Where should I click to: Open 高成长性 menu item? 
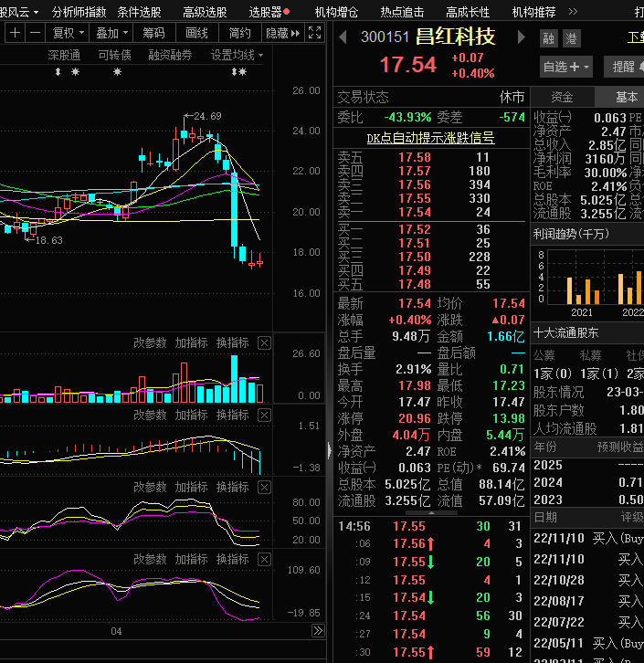[x=468, y=12]
